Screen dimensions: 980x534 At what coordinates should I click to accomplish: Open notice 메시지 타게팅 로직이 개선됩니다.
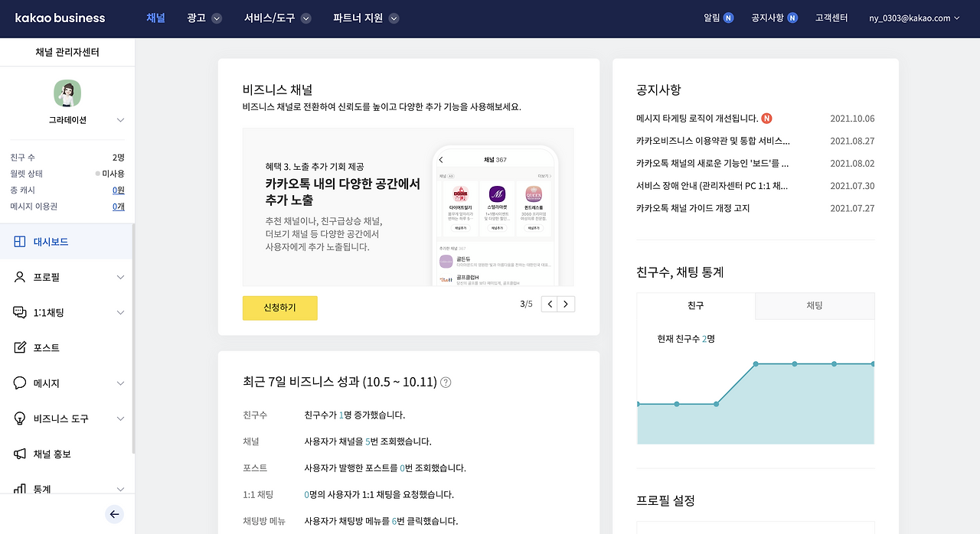click(697, 119)
